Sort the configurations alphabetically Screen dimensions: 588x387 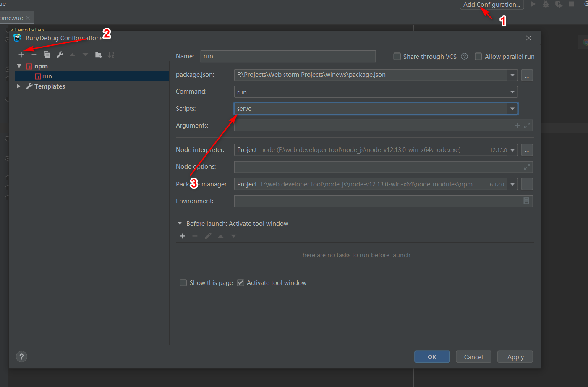click(x=111, y=55)
